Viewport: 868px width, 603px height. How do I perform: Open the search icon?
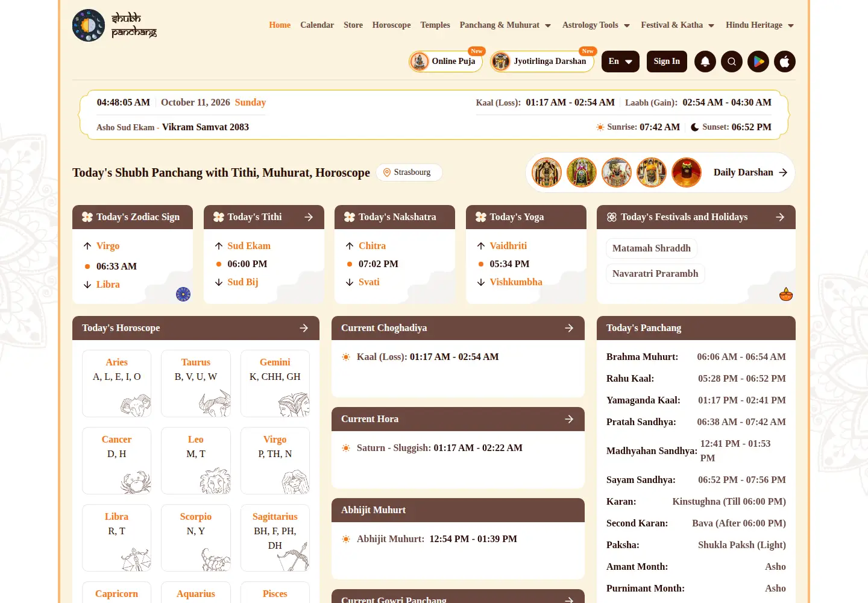(x=732, y=62)
